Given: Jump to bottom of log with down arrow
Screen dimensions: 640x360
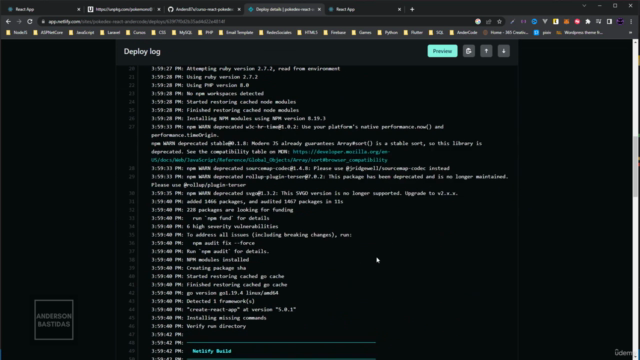Looking at the screenshot, I should point(504,51).
